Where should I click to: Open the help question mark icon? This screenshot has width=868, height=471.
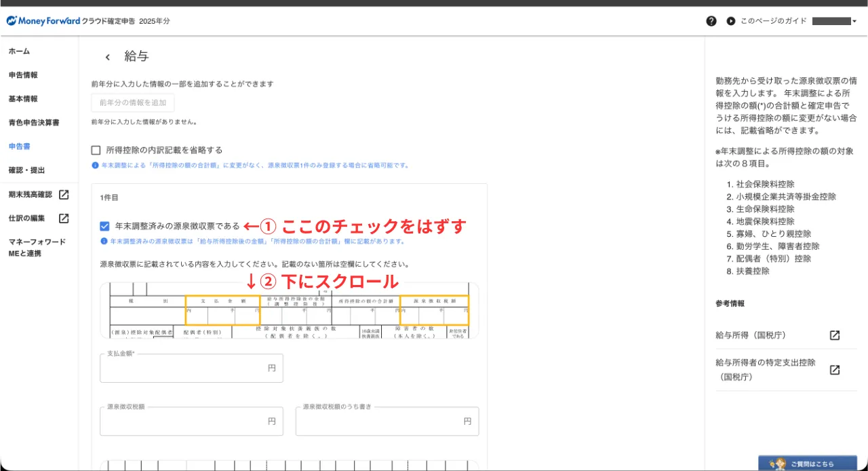[711, 21]
